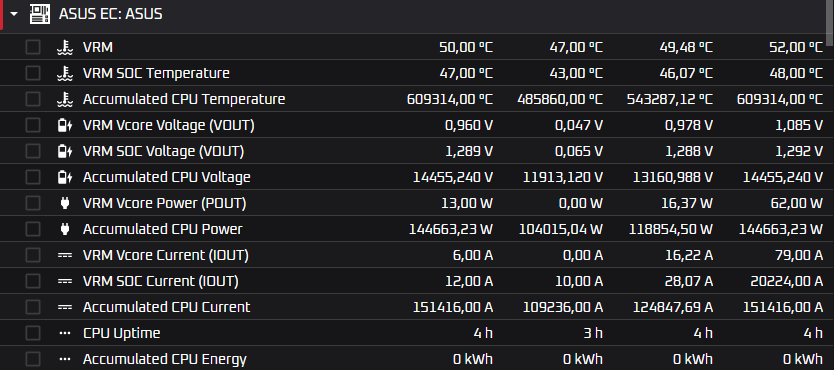Image resolution: width=834 pixels, height=370 pixels.
Task: Select the VRM Vcore Voltage (VOUT) label
Action: click(169, 125)
